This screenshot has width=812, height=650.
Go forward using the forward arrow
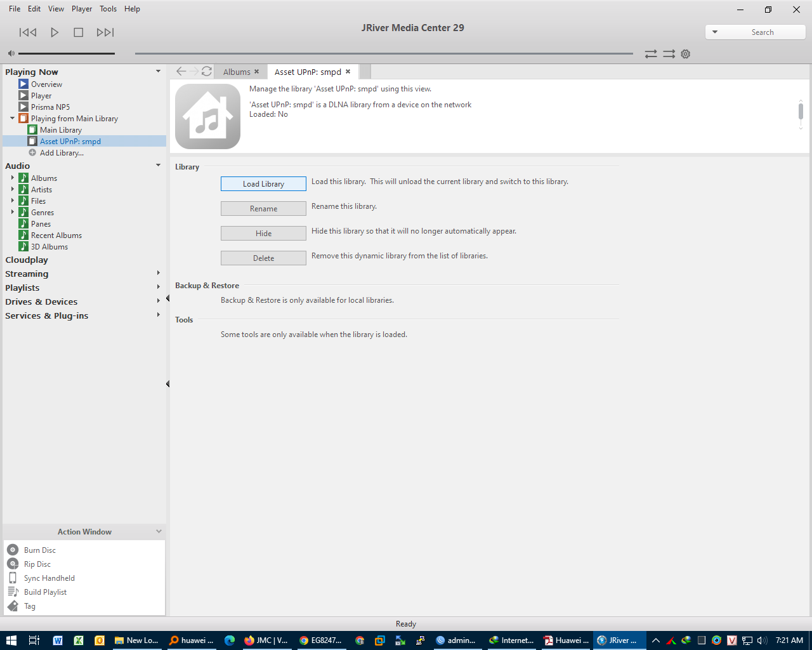tap(194, 71)
